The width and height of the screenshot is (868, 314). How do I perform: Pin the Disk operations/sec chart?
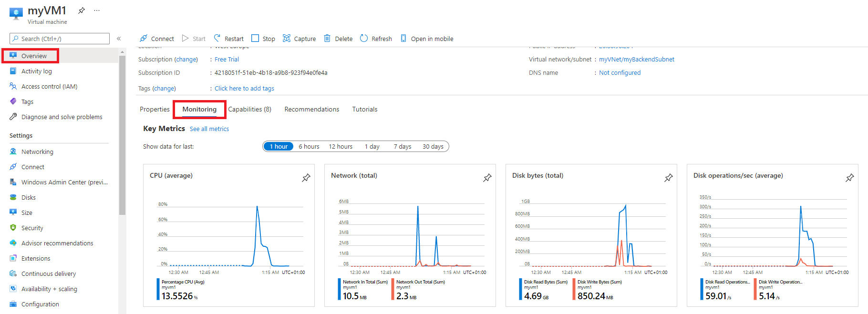coord(850,178)
